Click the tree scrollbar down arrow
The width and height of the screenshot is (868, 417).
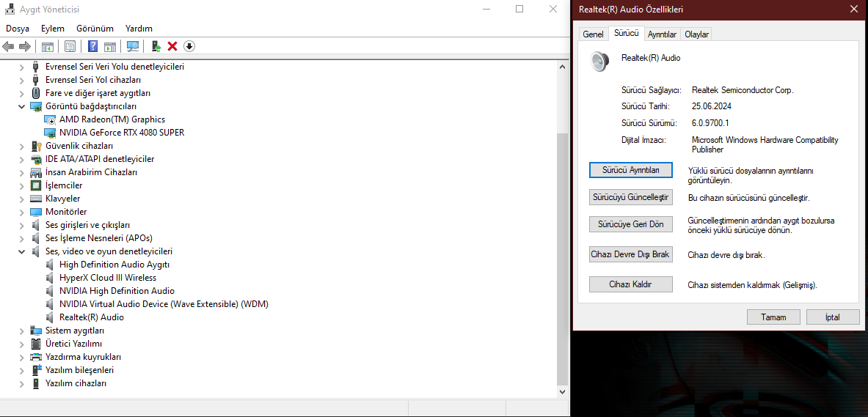click(x=562, y=391)
